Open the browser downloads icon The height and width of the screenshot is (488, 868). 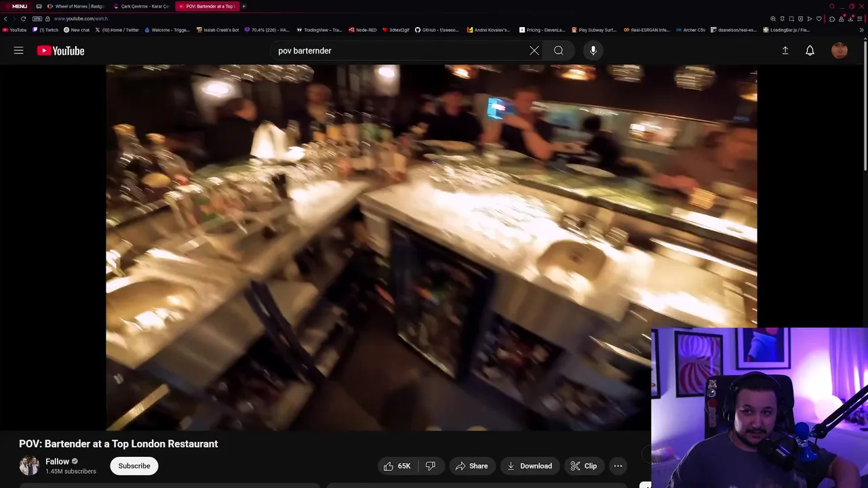pos(850,18)
